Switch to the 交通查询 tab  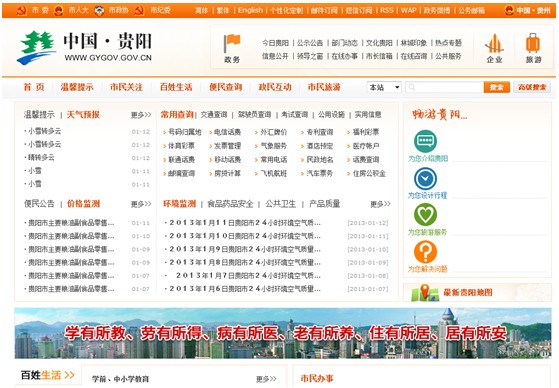point(214,115)
